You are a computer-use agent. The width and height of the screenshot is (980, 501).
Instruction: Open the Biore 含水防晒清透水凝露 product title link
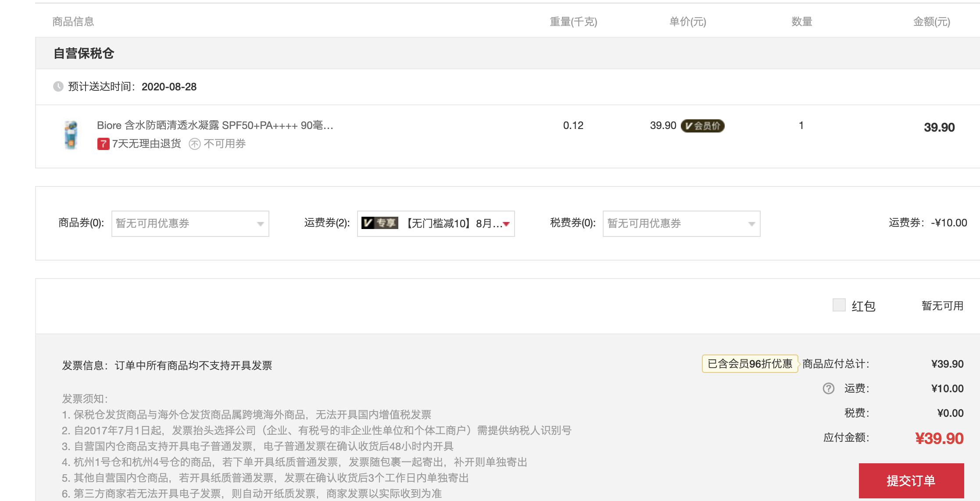click(x=215, y=125)
